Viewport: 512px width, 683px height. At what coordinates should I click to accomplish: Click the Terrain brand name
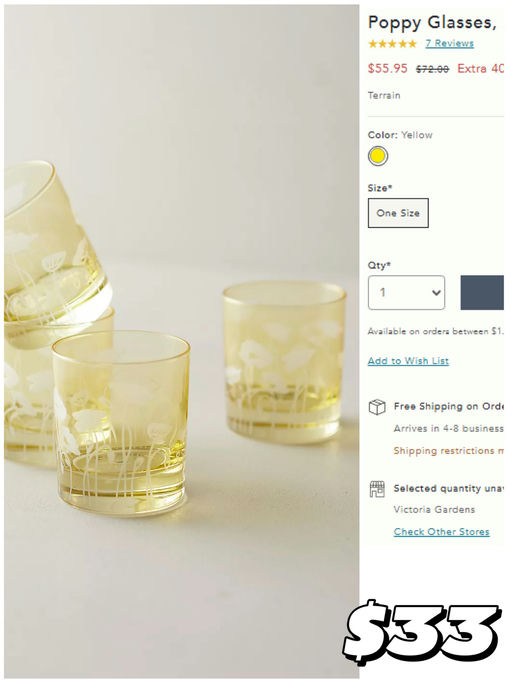point(384,95)
